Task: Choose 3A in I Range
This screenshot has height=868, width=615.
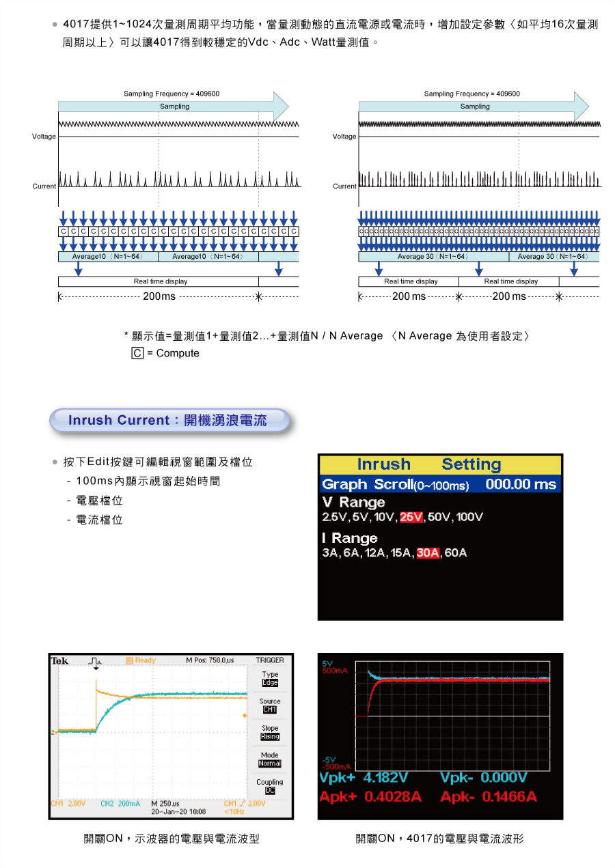Action: [x=331, y=553]
